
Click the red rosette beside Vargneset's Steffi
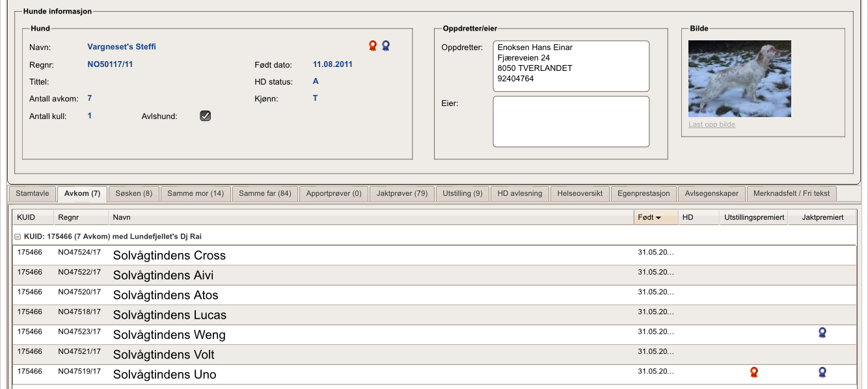click(373, 46)
